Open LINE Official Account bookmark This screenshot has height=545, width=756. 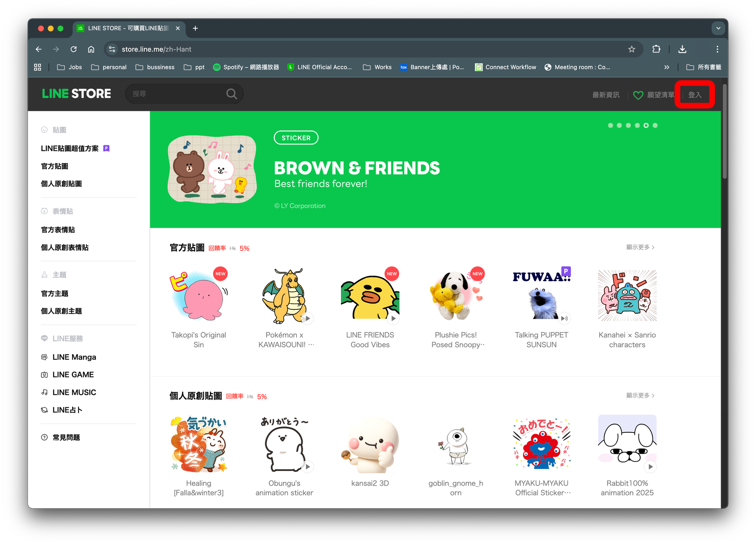(320, 67)
